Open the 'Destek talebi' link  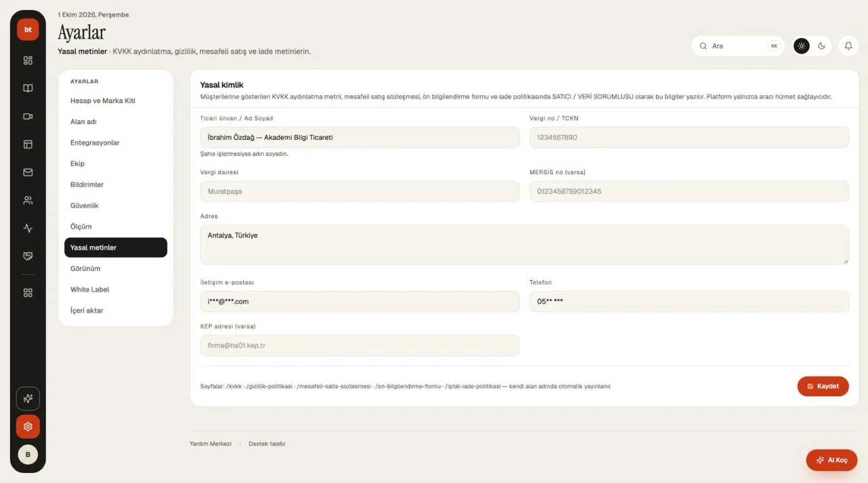pyautogui.click(x=267, y=444)
